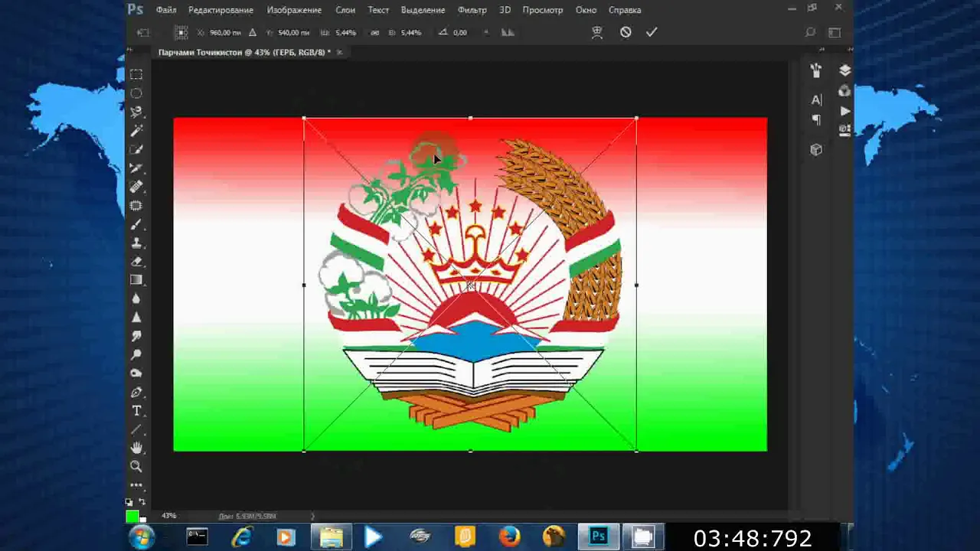Cancel the transform with the circle-slash icon
The image size is (980, 551).
point(626,32)
